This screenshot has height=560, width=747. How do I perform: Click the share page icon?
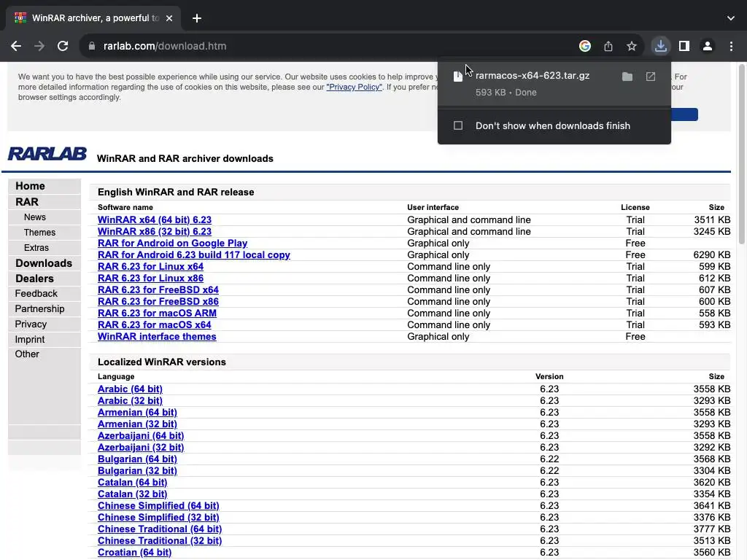pos(608,46)
